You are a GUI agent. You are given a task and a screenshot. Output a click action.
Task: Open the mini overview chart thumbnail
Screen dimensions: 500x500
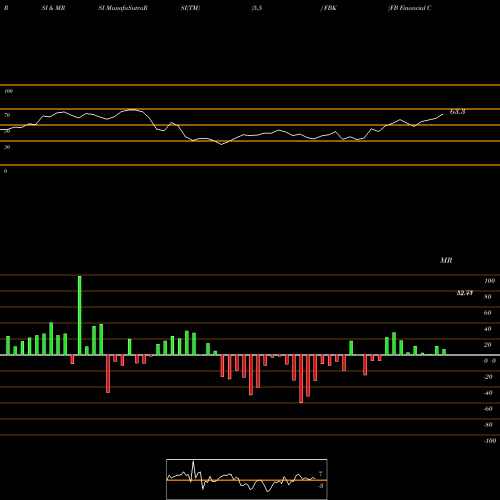click(x=247, y=479)
